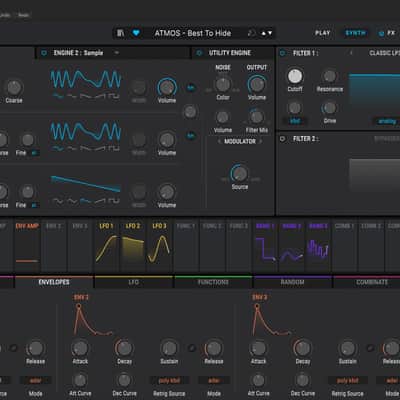
Task: Click the top sample slot waveform display
Action: pos(86,79)
